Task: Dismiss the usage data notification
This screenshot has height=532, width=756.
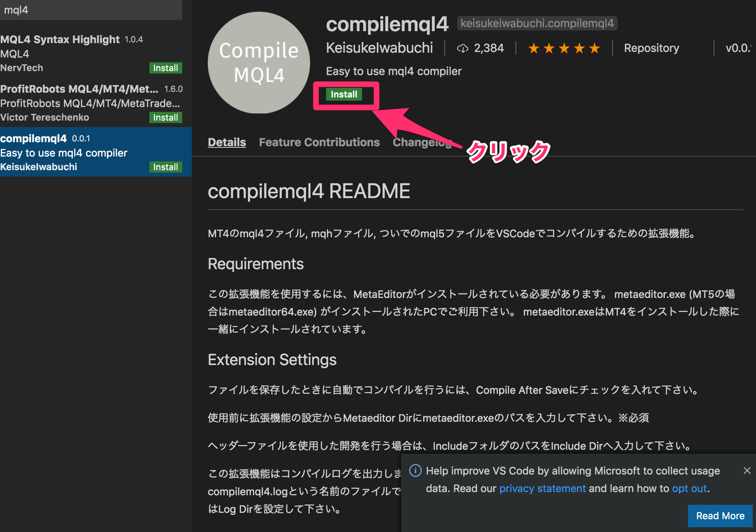Action: point(747,470)
